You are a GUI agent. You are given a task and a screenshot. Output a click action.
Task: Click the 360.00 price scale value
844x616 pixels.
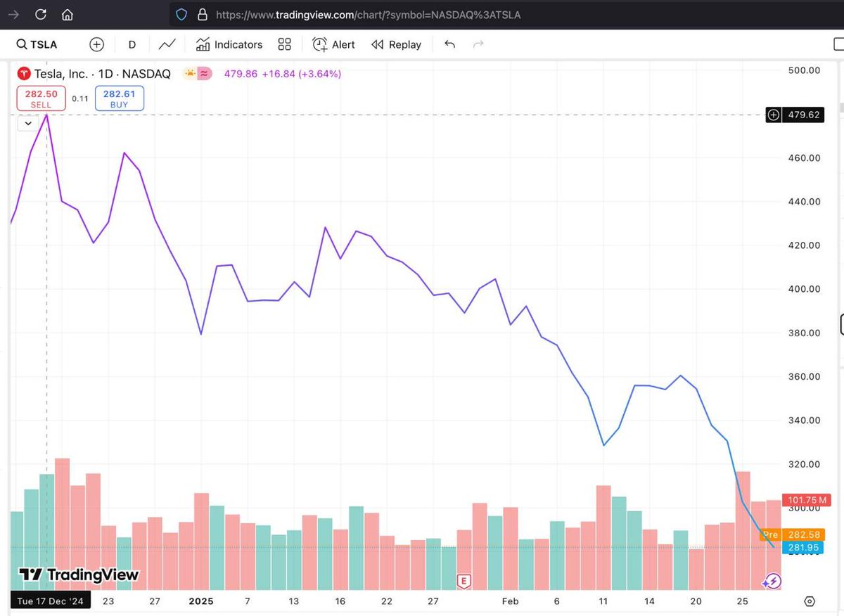pyautogui.click(x=805, y=376)
